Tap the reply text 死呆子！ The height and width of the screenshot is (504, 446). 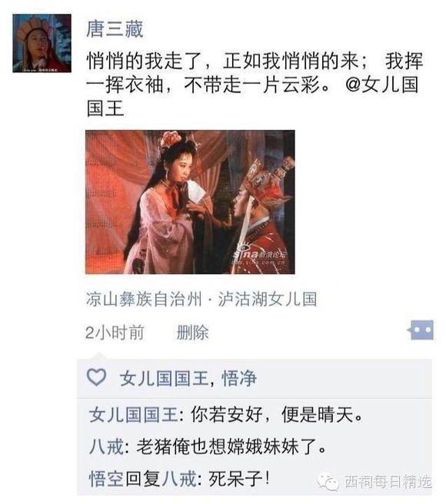239,479
